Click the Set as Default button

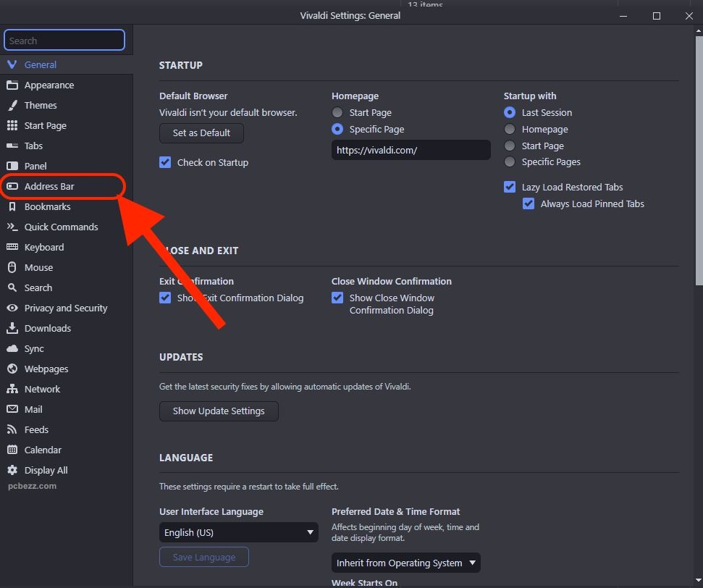click(201, 133)
